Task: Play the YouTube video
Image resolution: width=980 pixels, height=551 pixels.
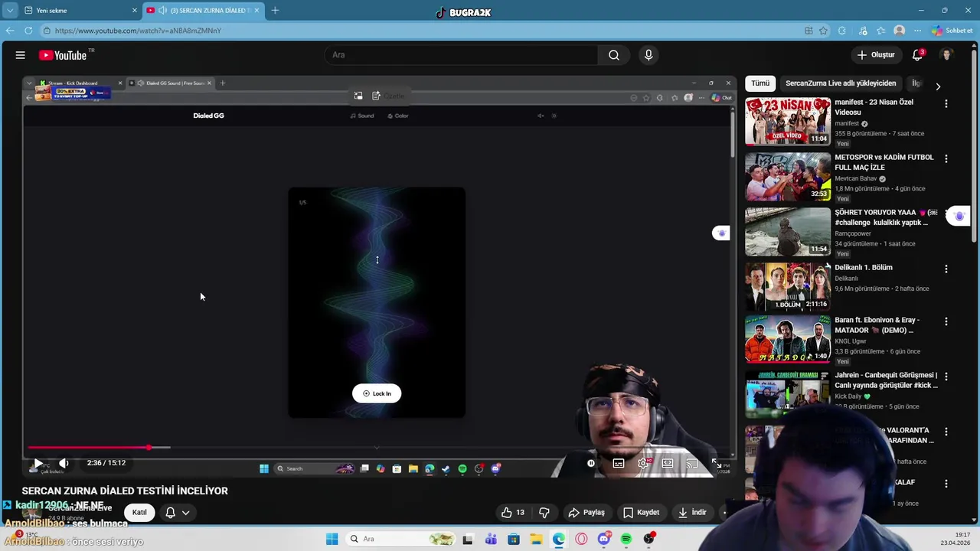Action: click(x=38, y=463)
